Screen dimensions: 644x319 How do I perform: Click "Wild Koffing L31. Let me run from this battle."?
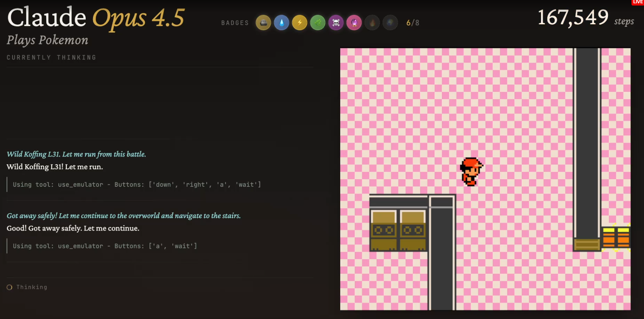[77, 154]
